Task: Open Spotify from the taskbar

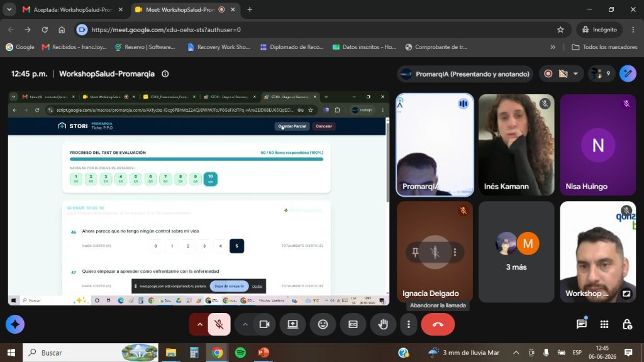Action: 240,353
